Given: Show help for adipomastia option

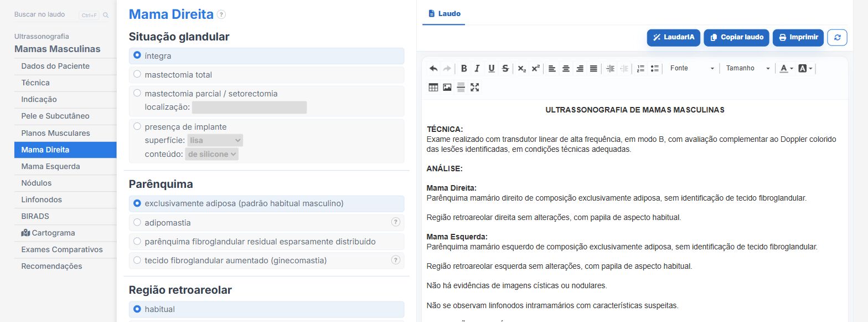Looking at the screenshot, I should 396,222.
